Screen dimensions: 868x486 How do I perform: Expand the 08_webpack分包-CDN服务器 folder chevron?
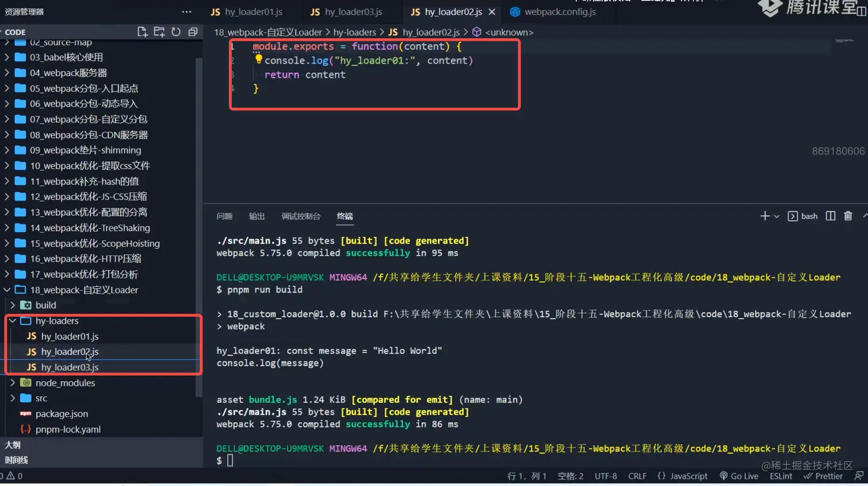coord(7,135)
